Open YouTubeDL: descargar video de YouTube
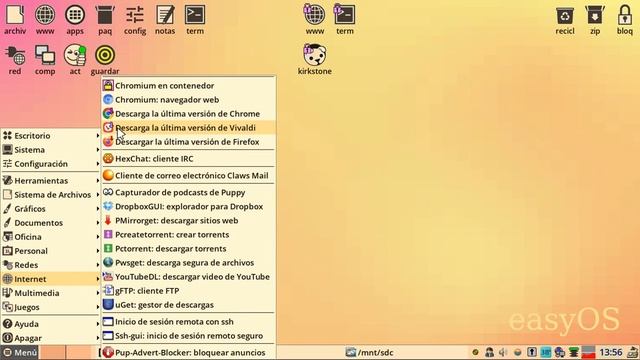This screenshot has height=360, width=640. point(188,277)
